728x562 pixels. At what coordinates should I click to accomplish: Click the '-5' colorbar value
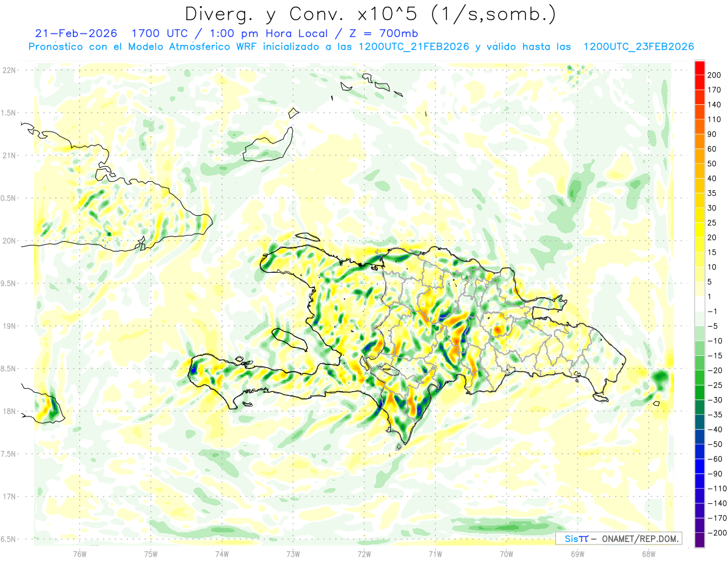click(x=713, y=326)
